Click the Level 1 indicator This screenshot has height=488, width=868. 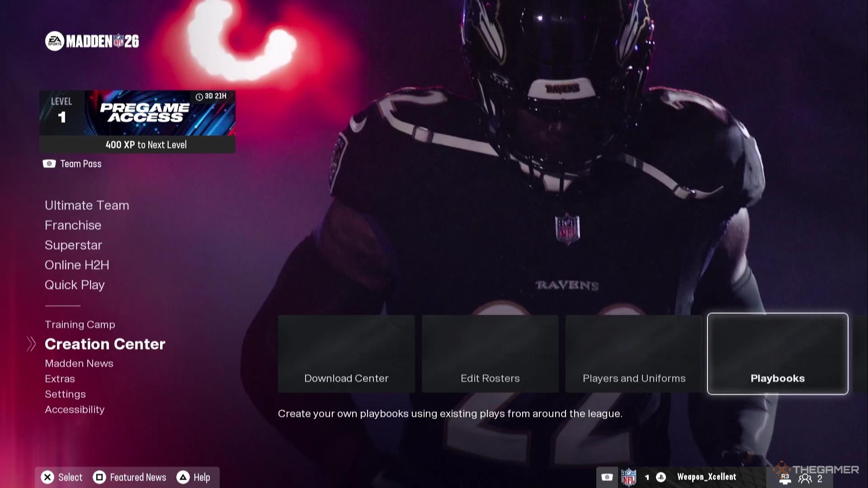[x=61, y=111]
